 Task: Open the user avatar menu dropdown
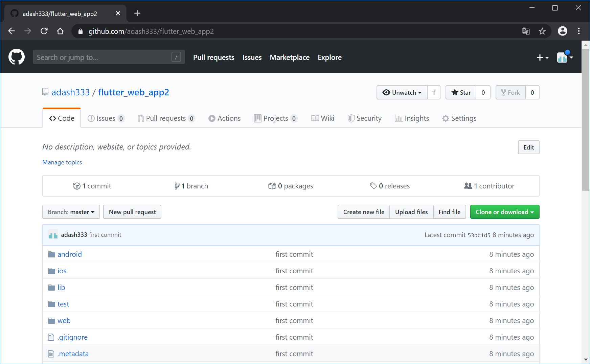[x=565, y=57]
